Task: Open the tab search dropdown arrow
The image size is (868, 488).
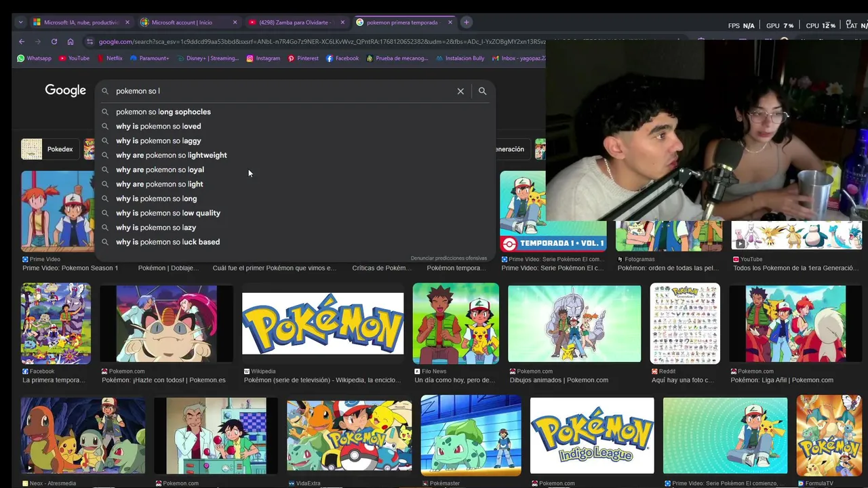Action: pyautogui.click(x=20, y=22)
